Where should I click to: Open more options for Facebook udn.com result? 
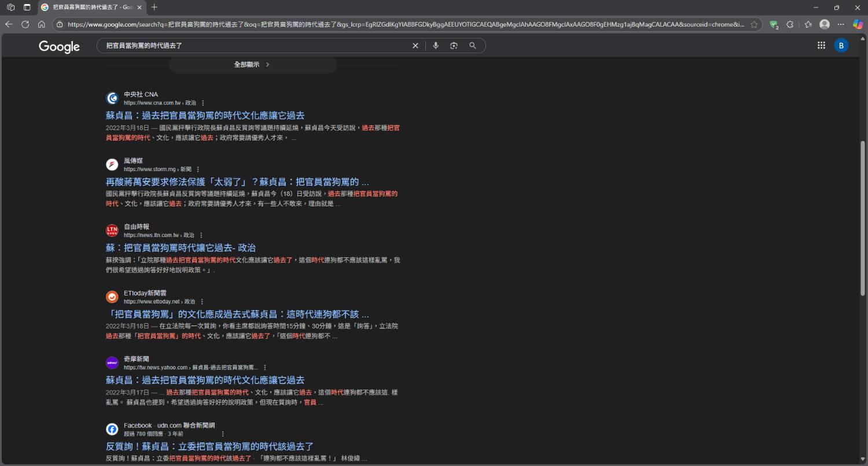pyautogui.click(x=223, y=434)
